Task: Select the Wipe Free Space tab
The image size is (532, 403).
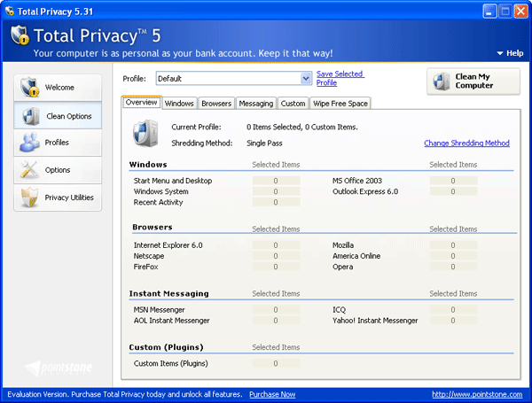Action: pos(340,104)
